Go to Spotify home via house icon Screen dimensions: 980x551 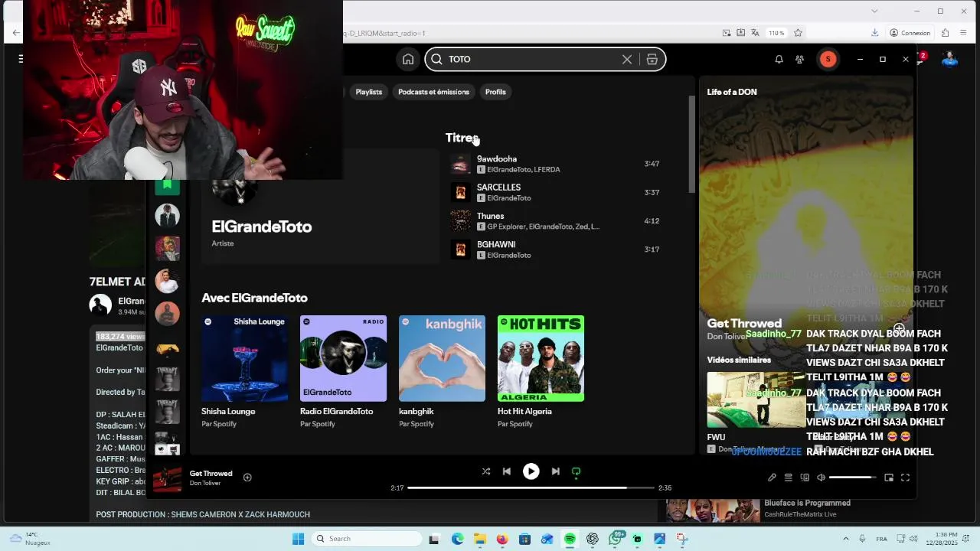point(408,59)
